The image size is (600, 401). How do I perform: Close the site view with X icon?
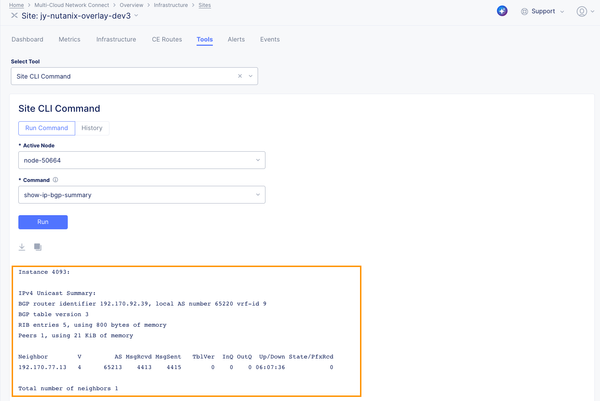pos(14,16)
